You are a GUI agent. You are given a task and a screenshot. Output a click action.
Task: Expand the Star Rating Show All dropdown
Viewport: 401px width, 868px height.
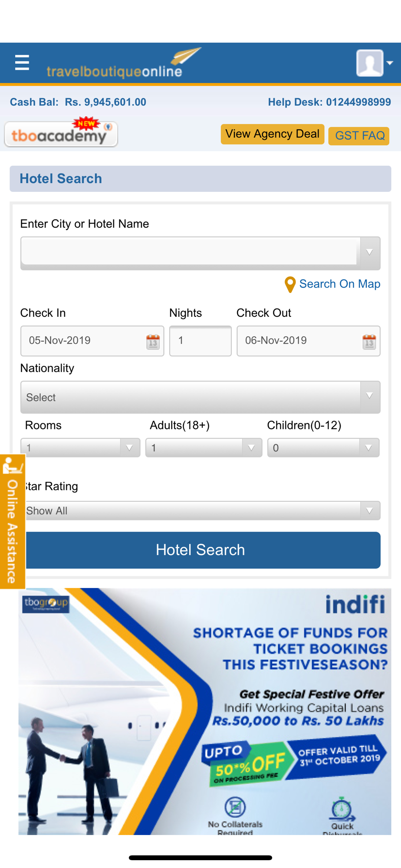point(200,511)
